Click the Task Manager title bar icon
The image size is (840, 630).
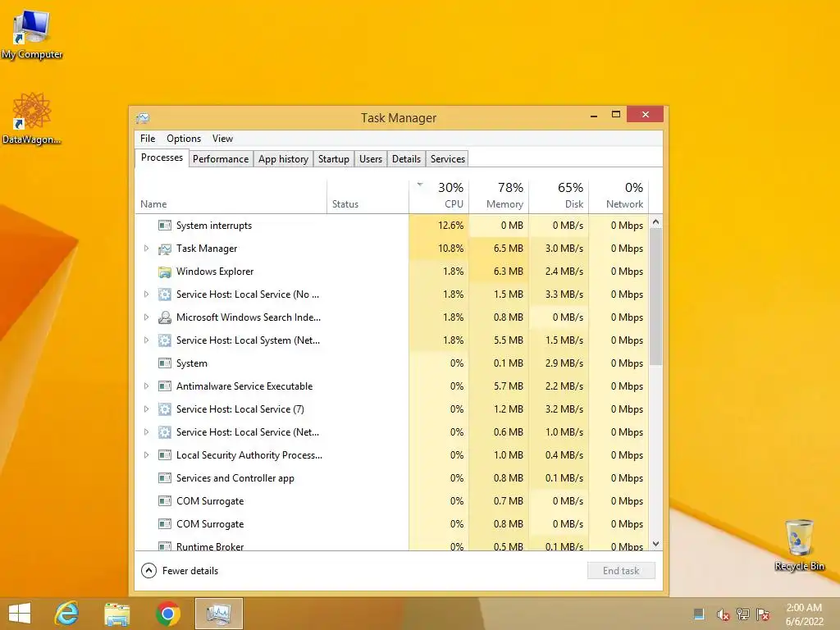pyautogui.click(x=143, y=118)
